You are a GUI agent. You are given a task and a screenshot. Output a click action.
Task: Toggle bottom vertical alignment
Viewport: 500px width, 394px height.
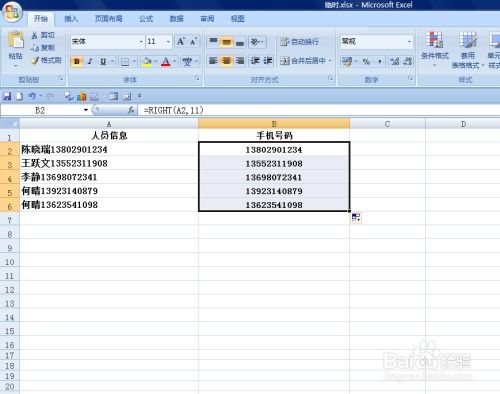[240, 42]
